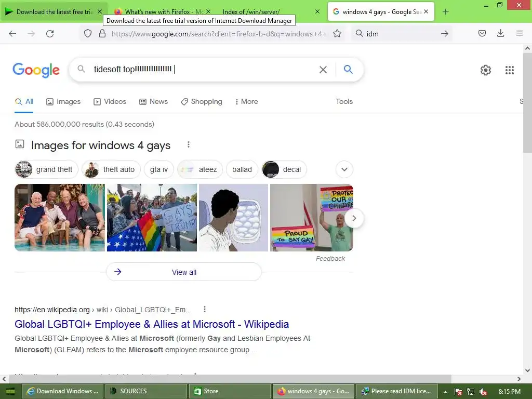Screen dimensions: 532x399
Task: Click the padlock site security icon
Action: coord(102,33)
